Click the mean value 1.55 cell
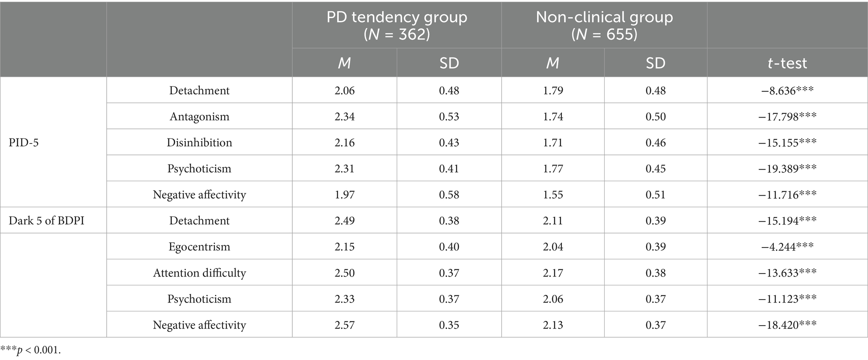The height and width of the screenshot is (360, 868). click(x=553, y=195)
